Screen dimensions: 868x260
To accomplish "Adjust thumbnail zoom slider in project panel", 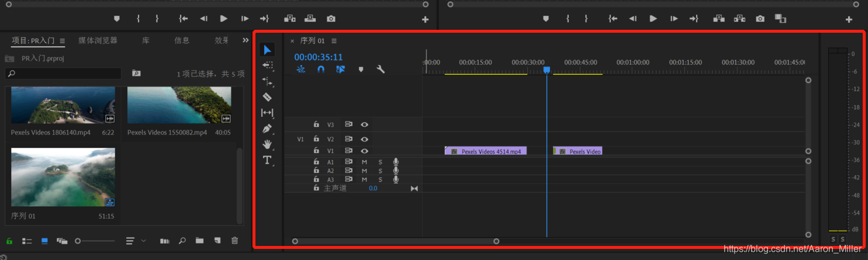I will 95,240.
